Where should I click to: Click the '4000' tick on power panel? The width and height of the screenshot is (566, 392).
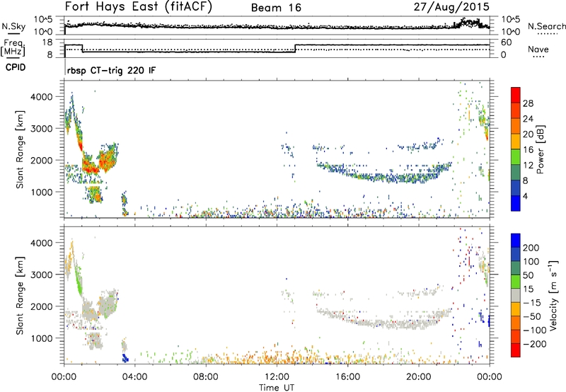[x=42, y=97]
